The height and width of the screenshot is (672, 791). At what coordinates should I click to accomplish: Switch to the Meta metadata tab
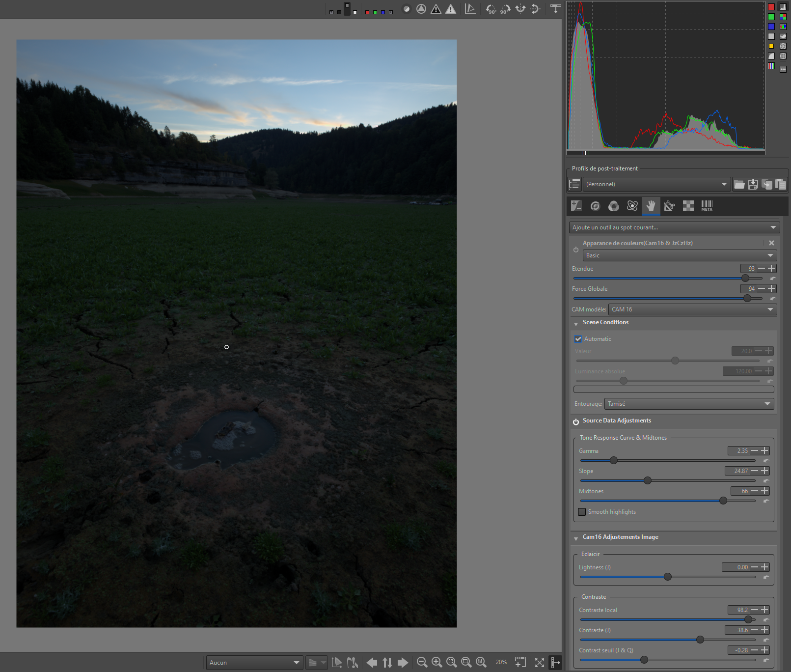tap(707, 206)
